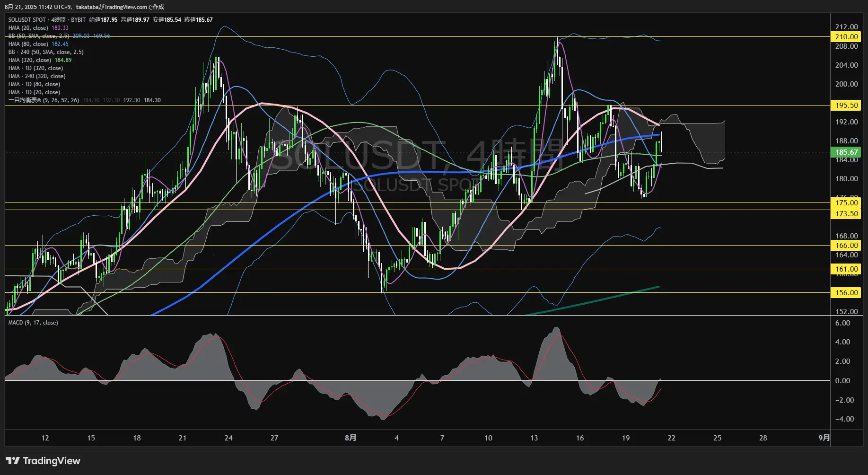The image size is (868, 475).
Task: Click the date 28 on time axis
Action: (x=763, y=438)
